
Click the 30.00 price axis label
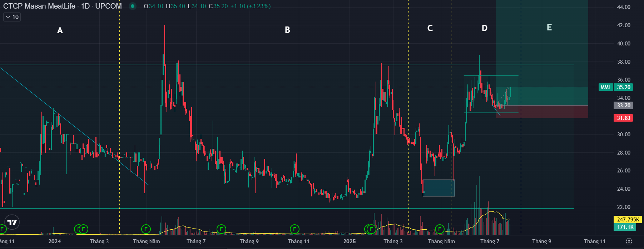pos(624,135)
